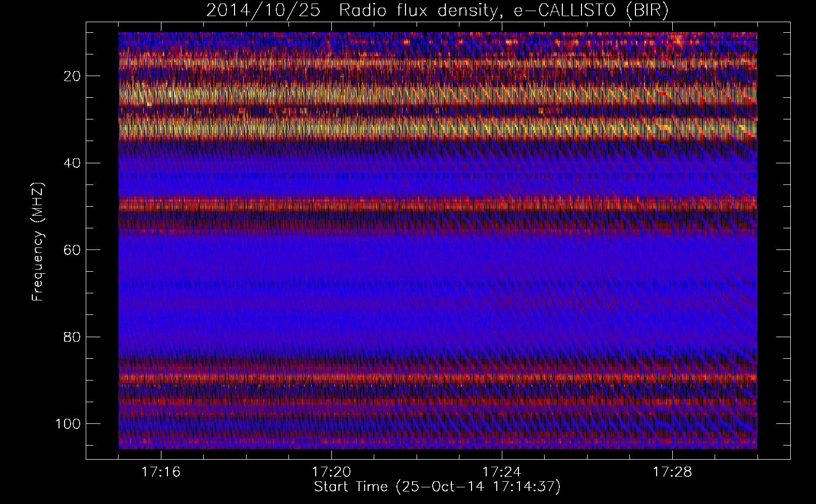Image resolution: width=816 pixels, height=504 pixels.
Task: Click the '17:16' time tick label
Action: tap(161, 472)
